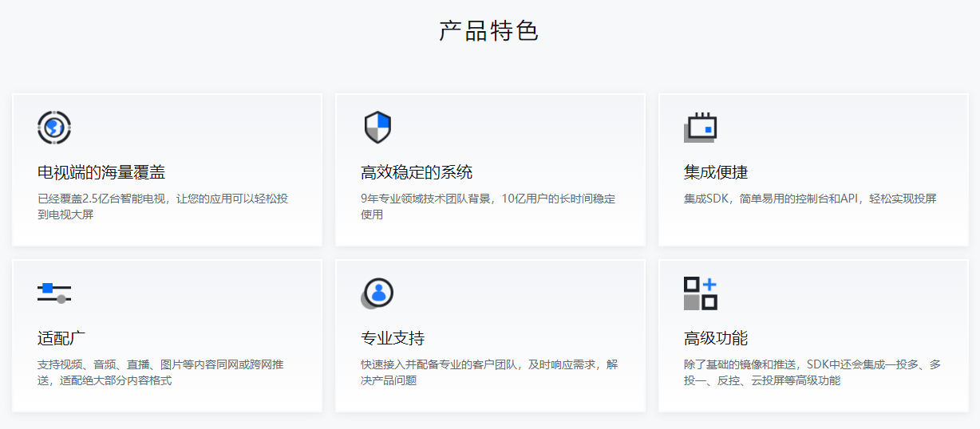Image resolution: width=980 pixels, height=429 pixels.
Task: Choose the 适配广 feature title
Action: point(61,338)
